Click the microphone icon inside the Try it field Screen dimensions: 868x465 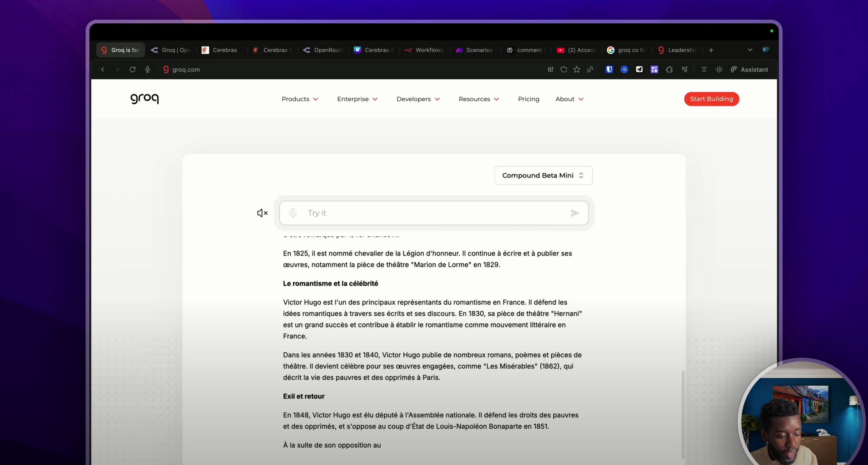coord(293,213)
